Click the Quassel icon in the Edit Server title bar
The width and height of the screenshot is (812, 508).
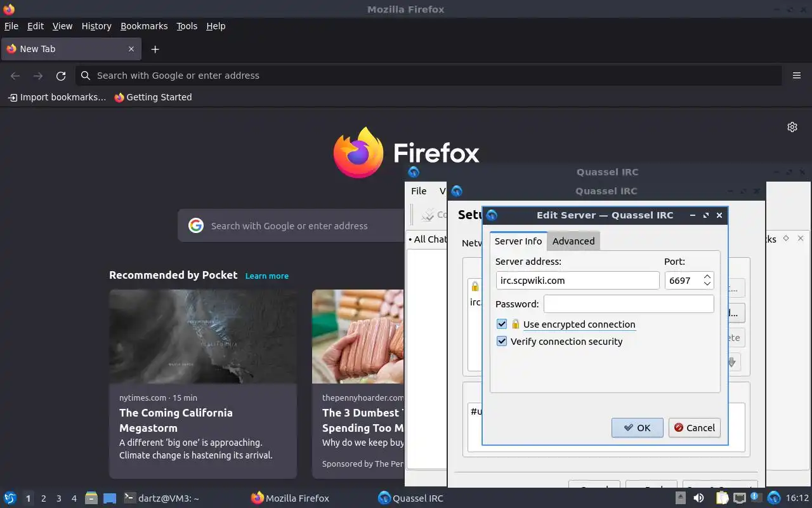tap(492, 215)
